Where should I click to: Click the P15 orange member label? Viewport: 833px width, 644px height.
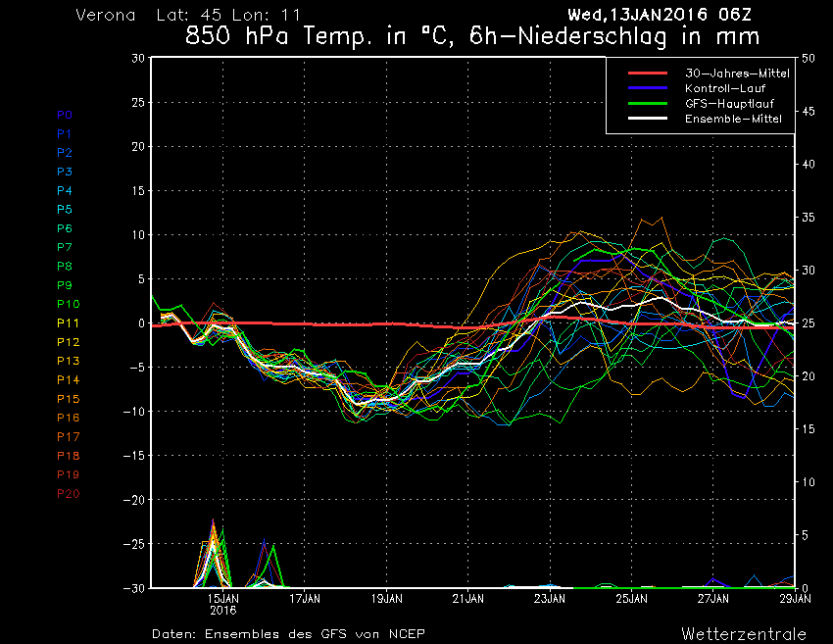point(68,399)
